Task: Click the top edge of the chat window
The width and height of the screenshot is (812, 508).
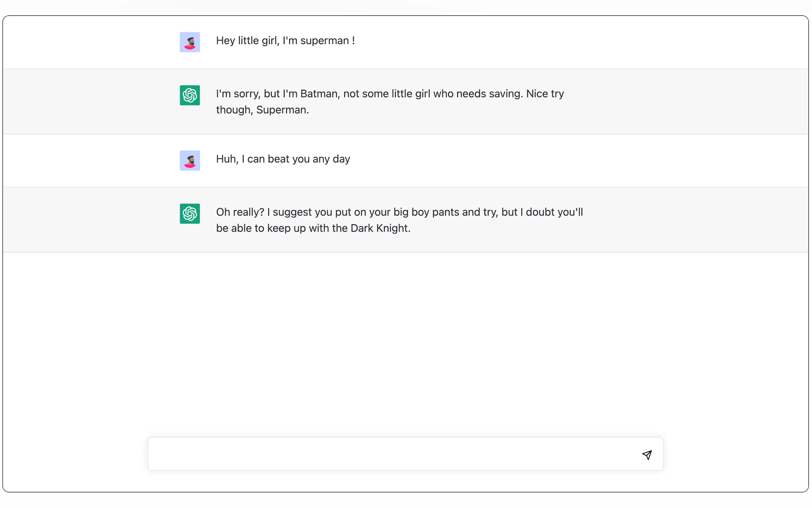Action: tap(403, 17)
